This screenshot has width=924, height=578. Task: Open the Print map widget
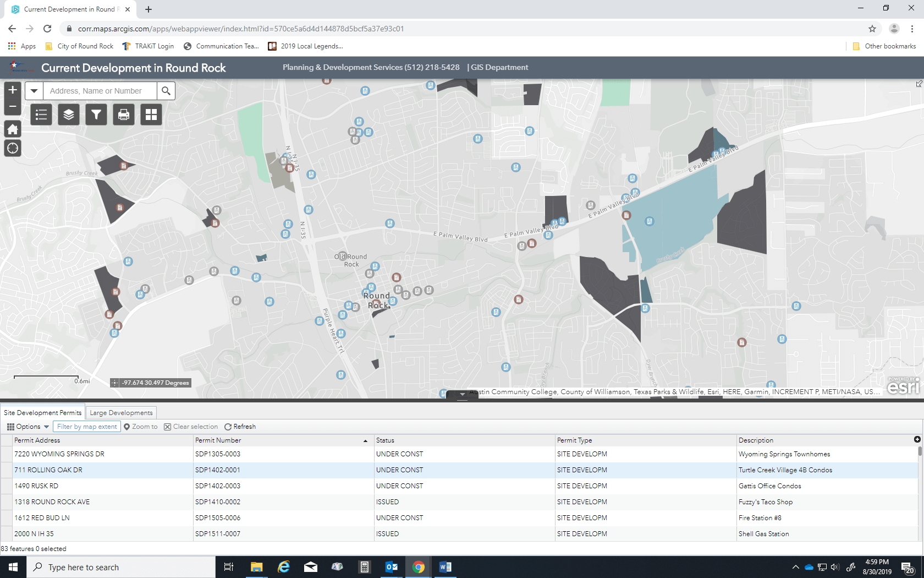[x=124, y=114]
